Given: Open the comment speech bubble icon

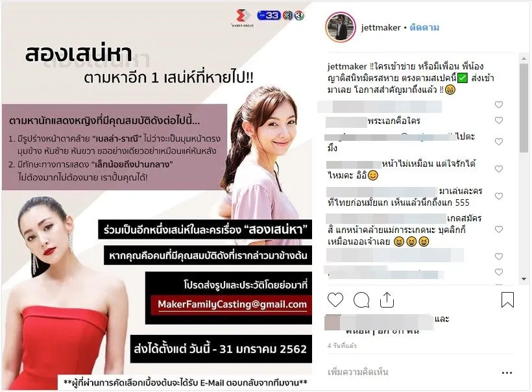Looking at the screenshot, I should [361, 300].
